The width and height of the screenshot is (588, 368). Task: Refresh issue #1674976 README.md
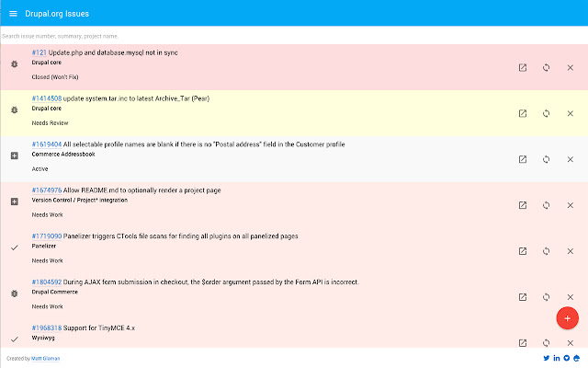546,205
